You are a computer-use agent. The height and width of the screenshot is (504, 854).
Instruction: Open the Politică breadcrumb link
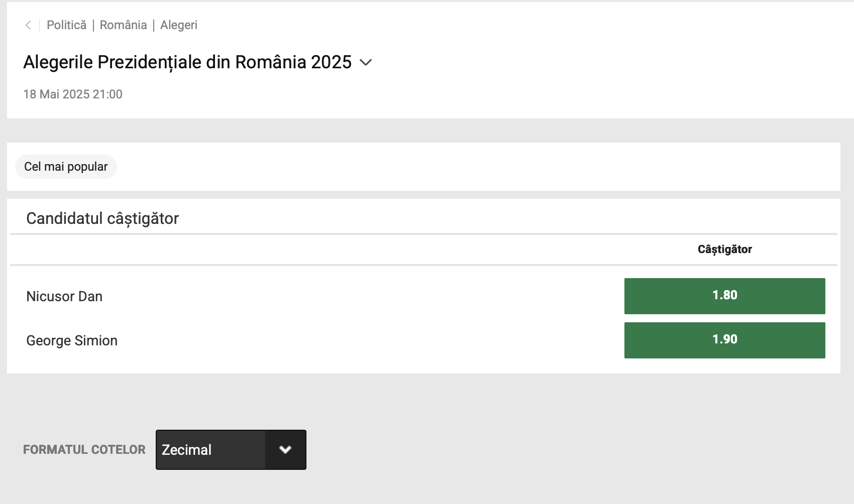66,25
